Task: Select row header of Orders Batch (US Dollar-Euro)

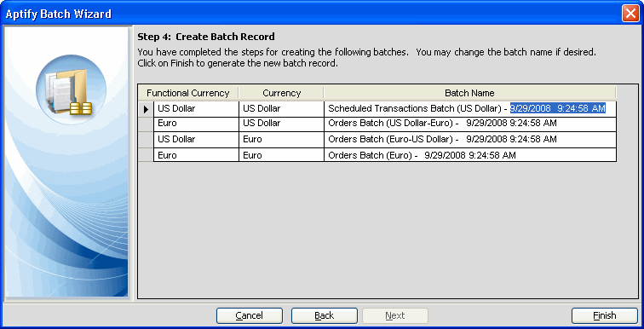Action: pos(146,124)
